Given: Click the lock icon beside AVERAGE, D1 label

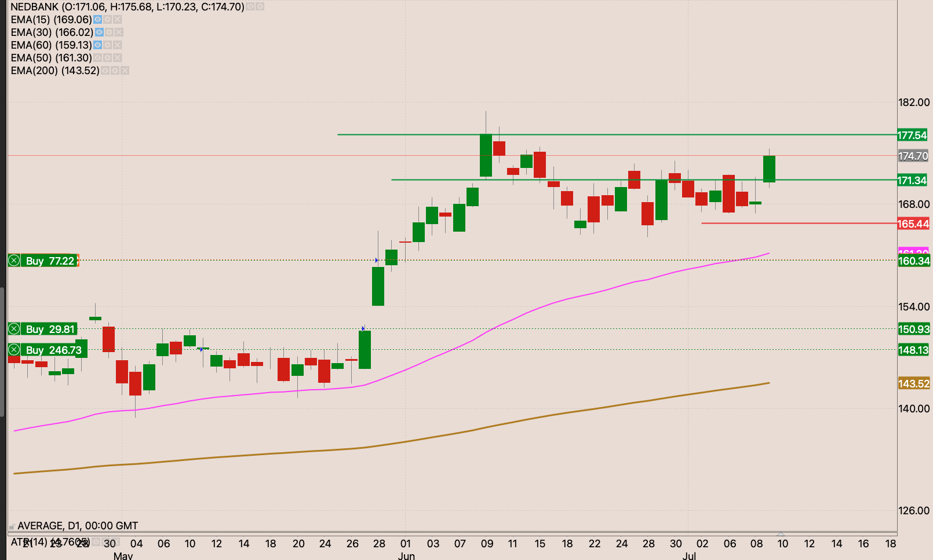Looking at the screenshot, I should tap(12, 526).
